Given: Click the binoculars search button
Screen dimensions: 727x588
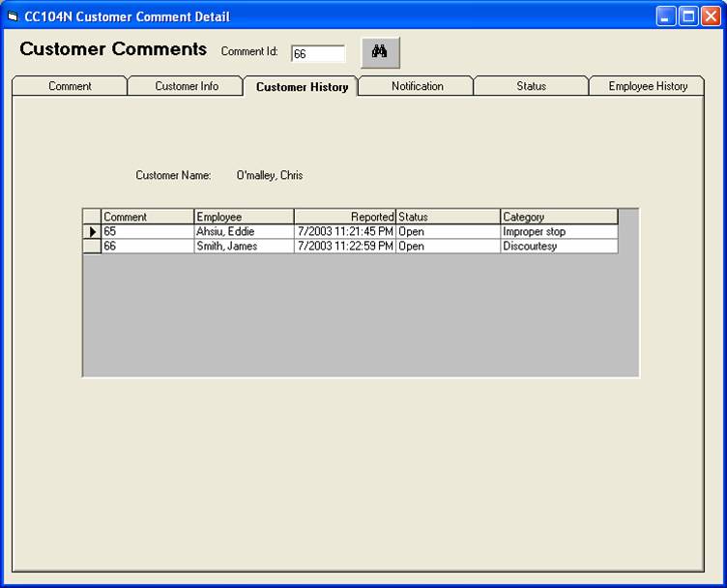Looking at the screenshot, I should click(x=380, y=52).
